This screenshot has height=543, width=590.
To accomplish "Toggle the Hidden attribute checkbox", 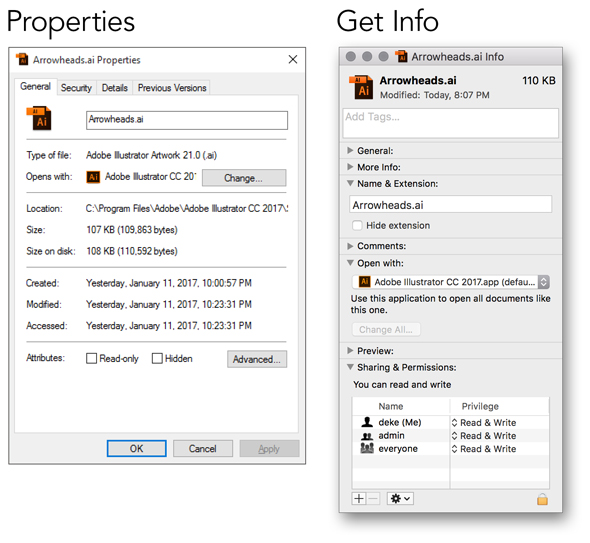I will point(157,358).
